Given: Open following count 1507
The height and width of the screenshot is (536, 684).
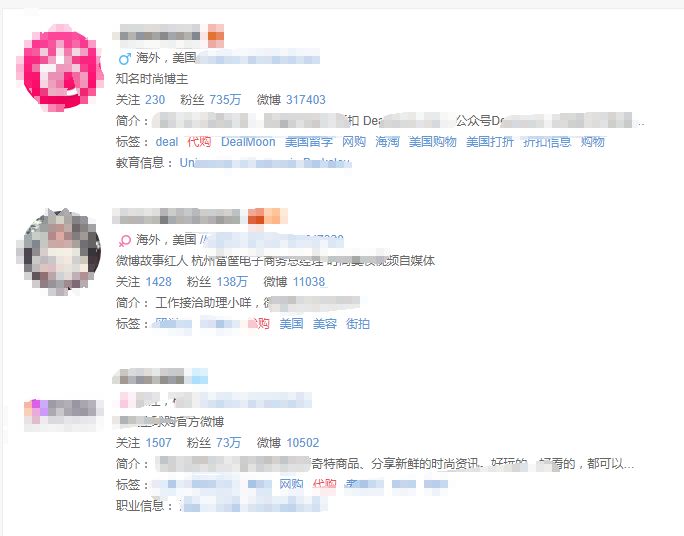Looking at the screenshot, I should (x=158, y=443).
